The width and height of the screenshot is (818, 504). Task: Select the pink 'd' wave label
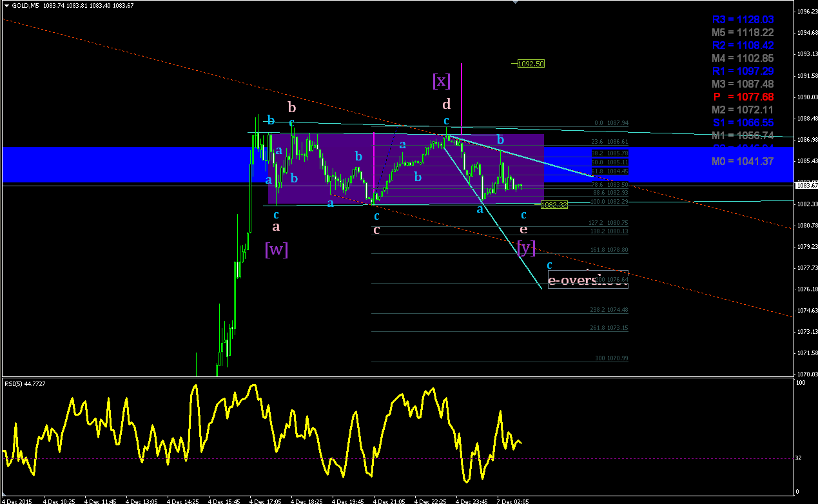tap(446, 104)
